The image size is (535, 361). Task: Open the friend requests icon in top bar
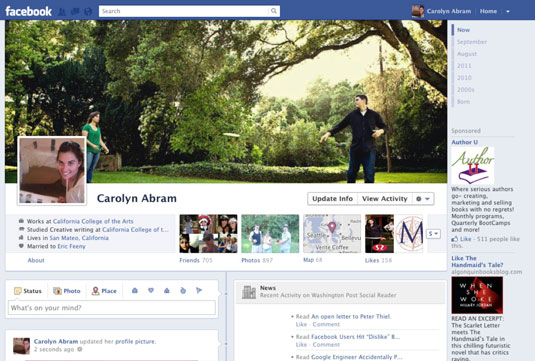click(62, 12)
